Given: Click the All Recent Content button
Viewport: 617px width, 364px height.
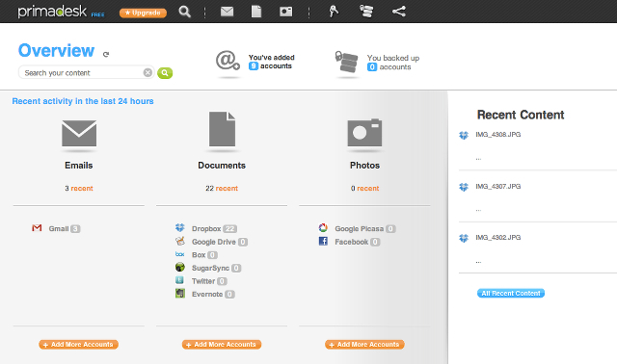Looking at the screenshot, I should point(511,294).
